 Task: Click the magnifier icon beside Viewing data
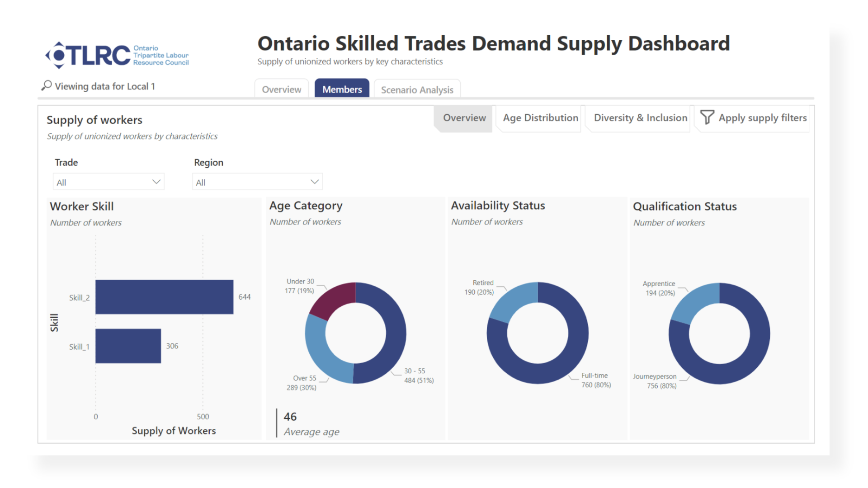46,85
